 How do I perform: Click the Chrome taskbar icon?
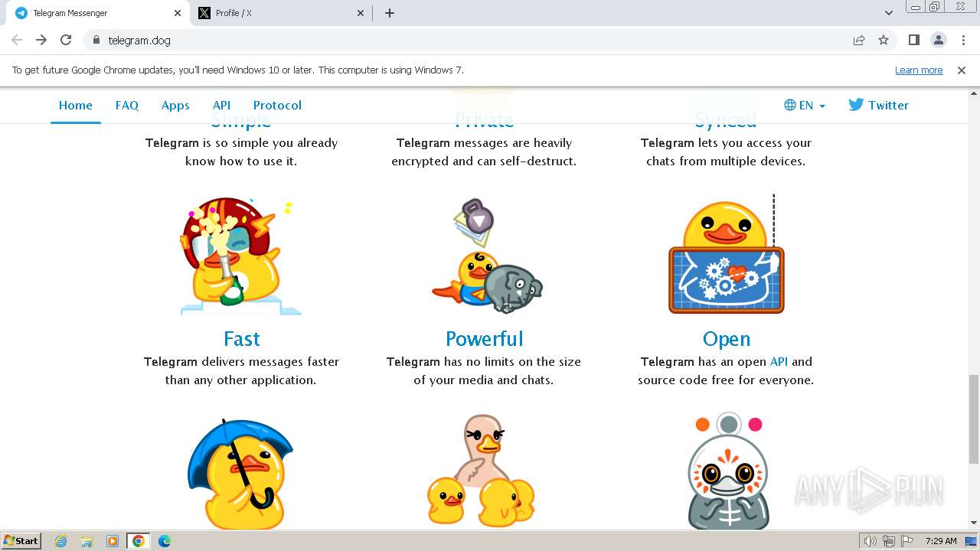139,541
